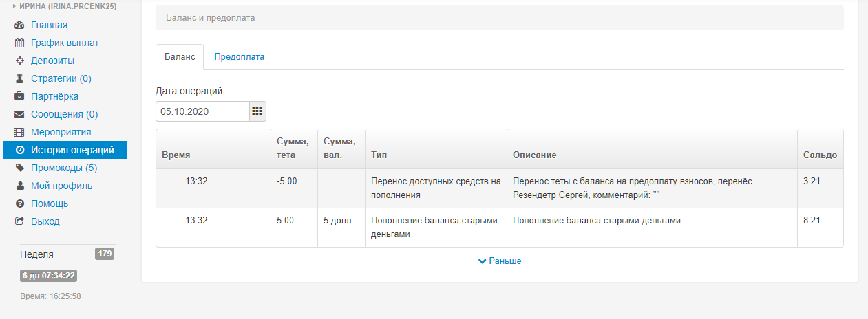
Task: Expand earlier operations via Раньше chevron
Action: [x=482, y=261]
